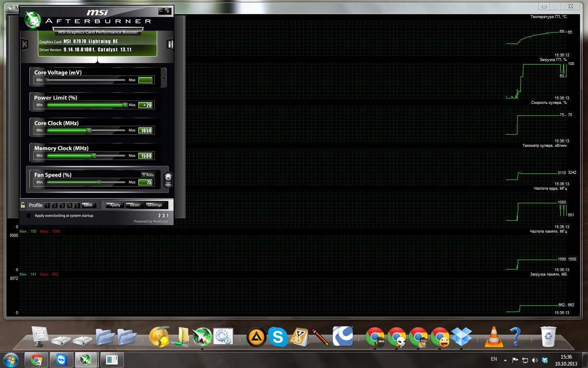Click the profile lock padlock icon
Viewport: 588px width, 368px height.
pyautogui.click(x=23, y=205)
